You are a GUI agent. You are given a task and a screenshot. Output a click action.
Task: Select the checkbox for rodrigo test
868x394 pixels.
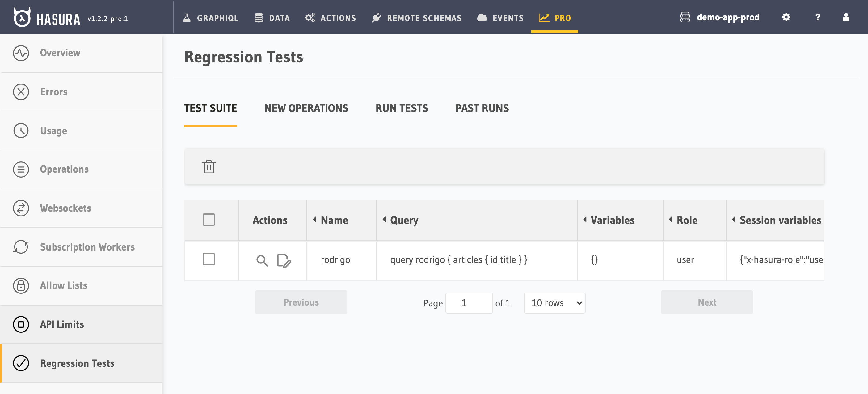[x=209, y=259]
